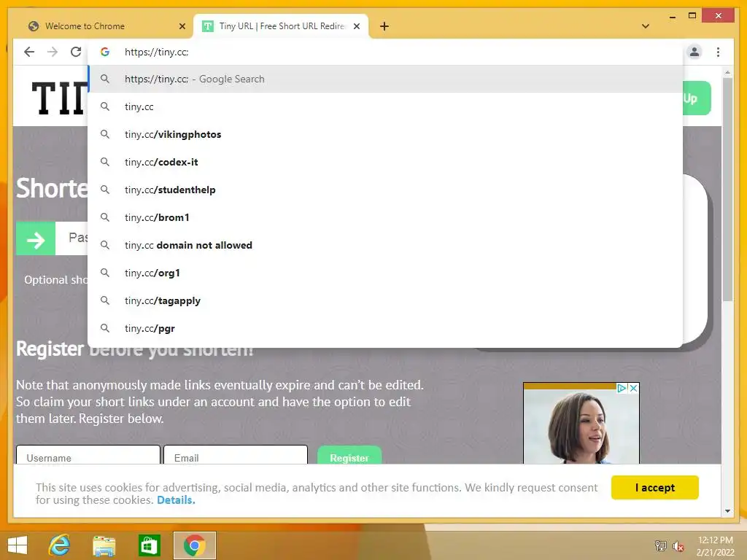Click the Username input field
747x560 pixels.
point(88,455)
